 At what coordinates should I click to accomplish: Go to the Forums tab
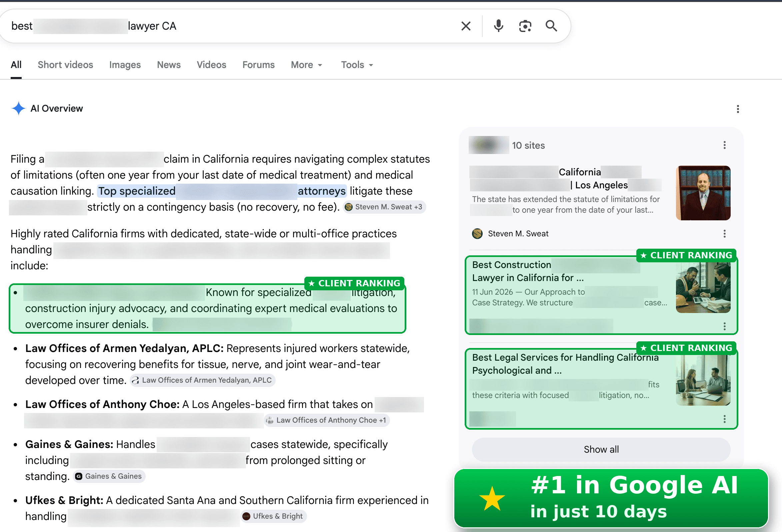tap(258, 65)
